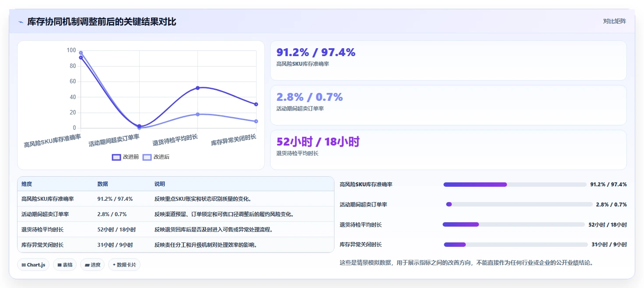Click progress value 52小时 / 18小时
The width and height of the screenshot is (644, 288).
608,224
